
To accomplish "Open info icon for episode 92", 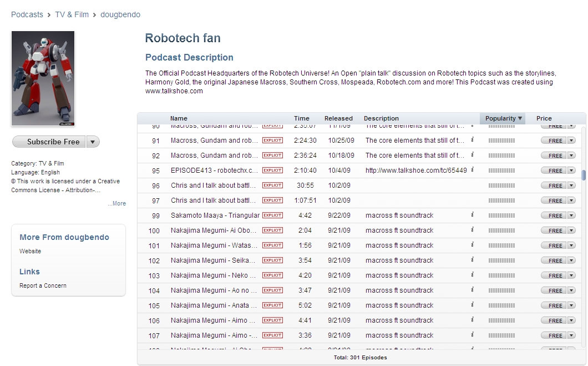I will tap(472, 154).
